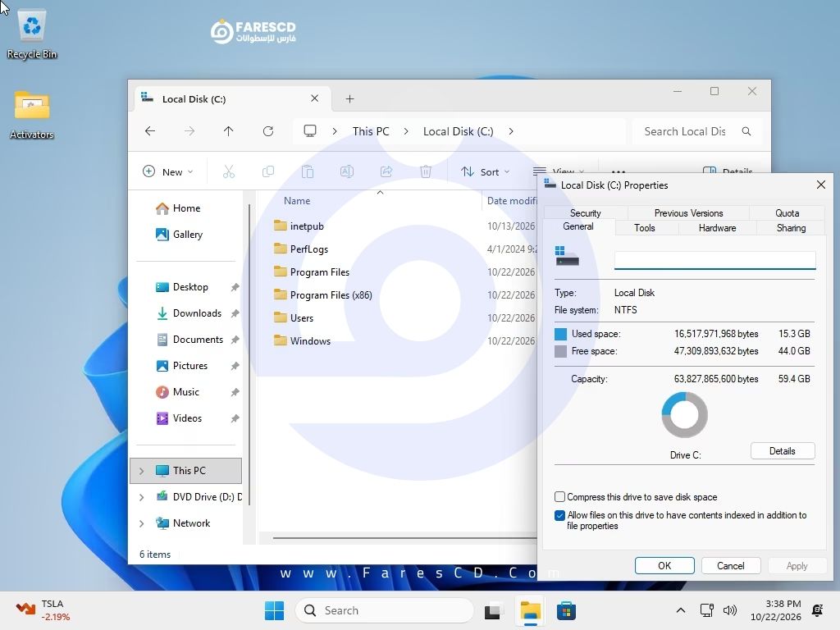Open Task View from taskbar

click(494, 610)
